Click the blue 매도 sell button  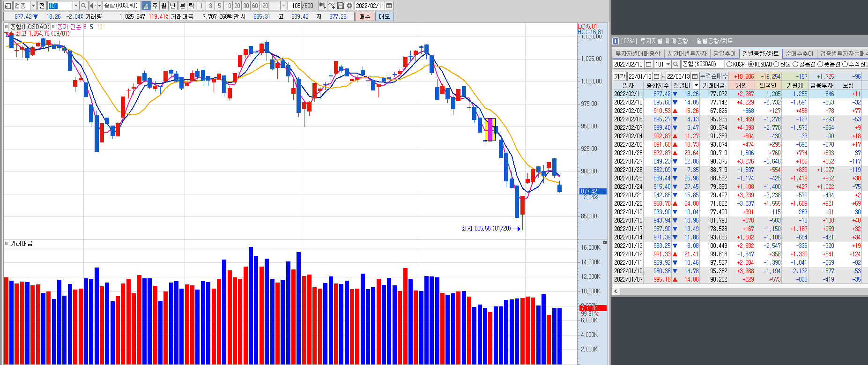385,16
